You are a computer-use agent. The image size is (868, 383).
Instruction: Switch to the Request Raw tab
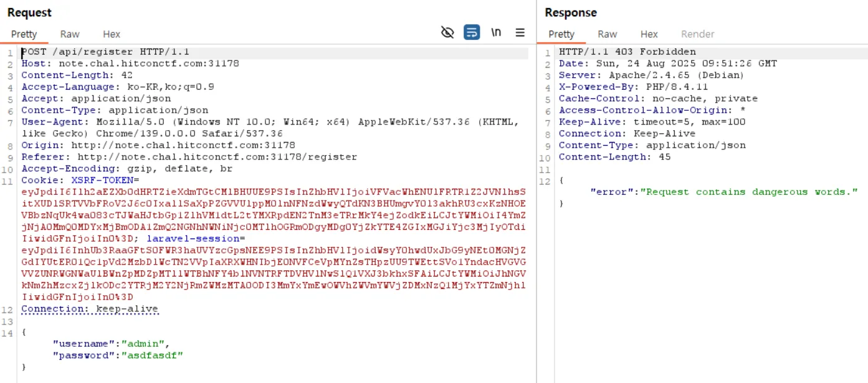coord(70,34)
